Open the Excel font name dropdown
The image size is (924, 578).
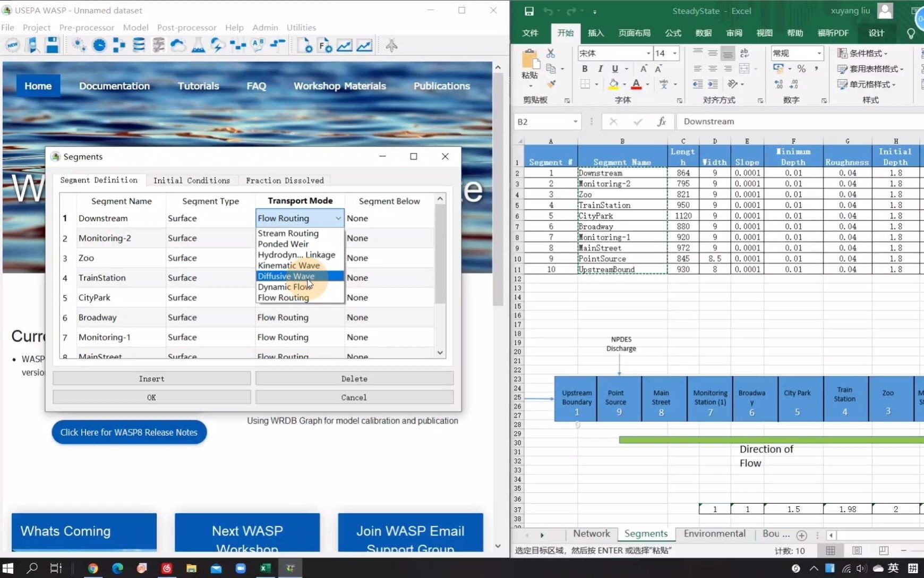pyautogui.click(x=648, y=53)
